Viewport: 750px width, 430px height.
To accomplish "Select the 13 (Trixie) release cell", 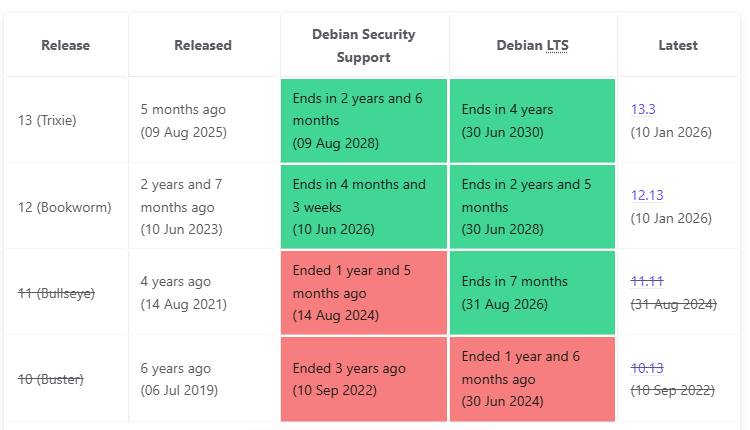I will click(x=47, y=120).
